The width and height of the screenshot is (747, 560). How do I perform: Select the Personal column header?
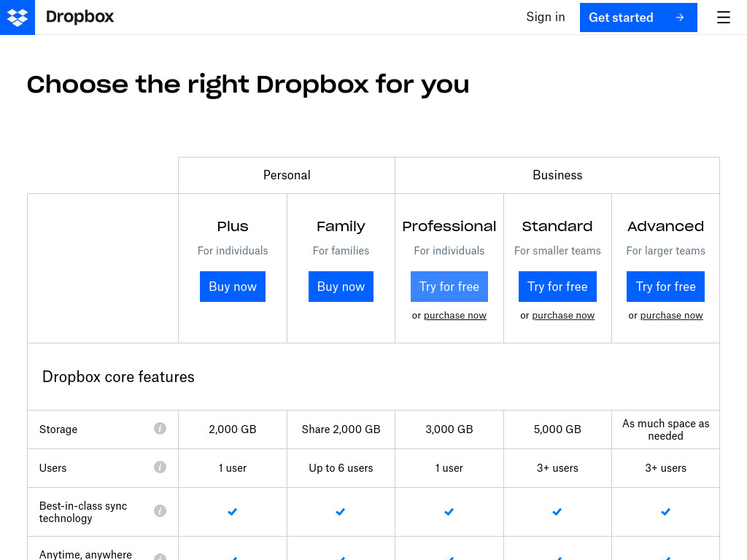coord(287,175)
